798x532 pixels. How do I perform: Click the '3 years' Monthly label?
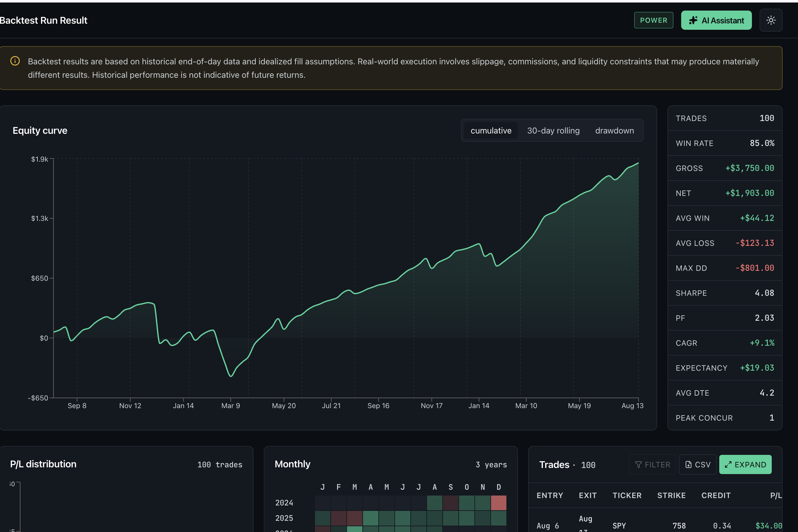pyautogui.click(x=491, y=464)
